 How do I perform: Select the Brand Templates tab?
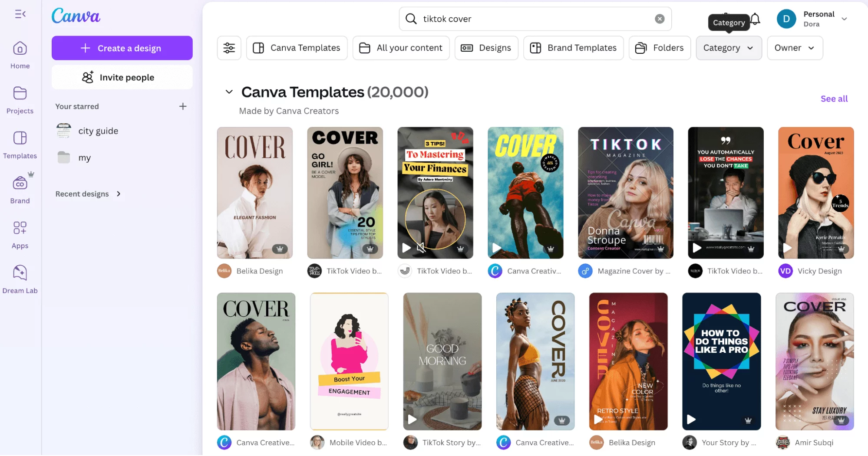click(573, 48)
